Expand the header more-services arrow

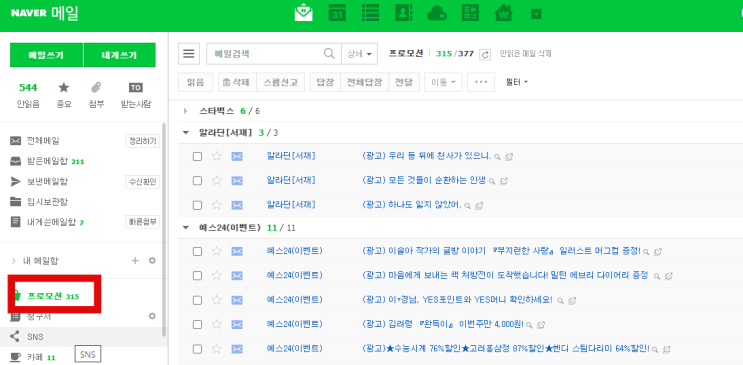536,14
